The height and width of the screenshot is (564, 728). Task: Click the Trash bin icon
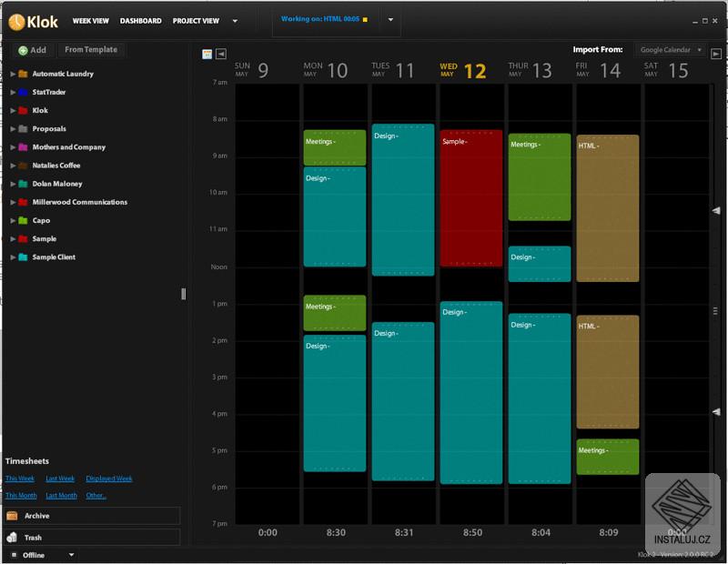tap(12, 537)
